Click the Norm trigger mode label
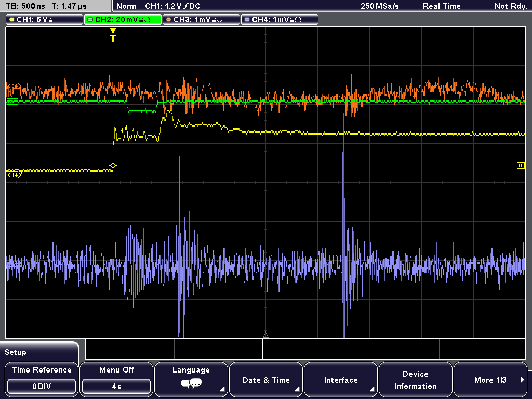 (x=126, y=6)
